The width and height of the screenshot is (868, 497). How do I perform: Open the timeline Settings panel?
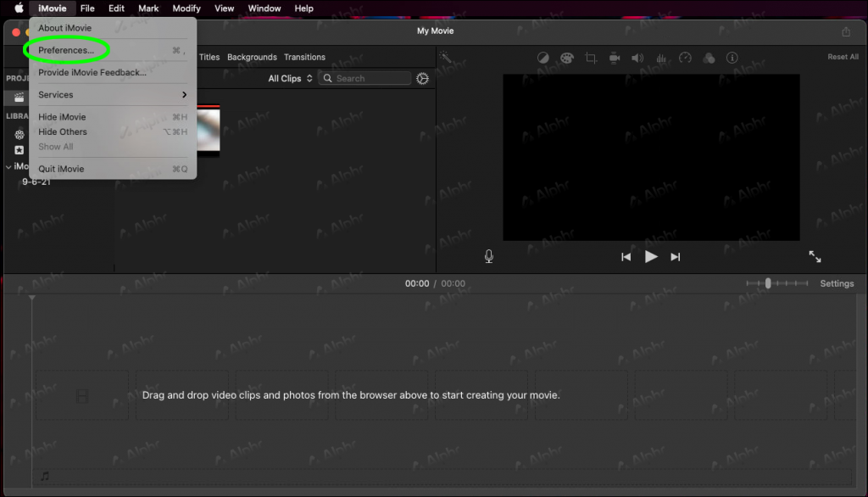(837, 283)
